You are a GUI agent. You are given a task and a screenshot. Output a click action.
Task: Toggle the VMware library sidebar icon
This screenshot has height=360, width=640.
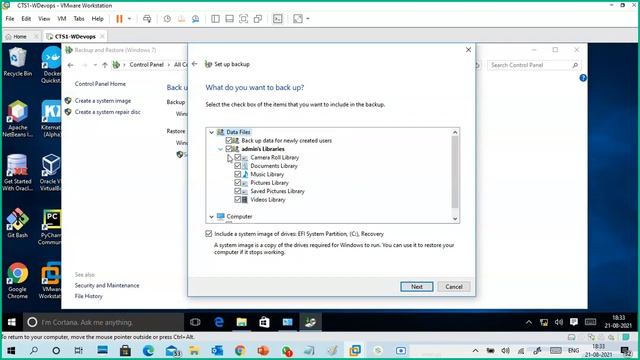tap(215, 19)
